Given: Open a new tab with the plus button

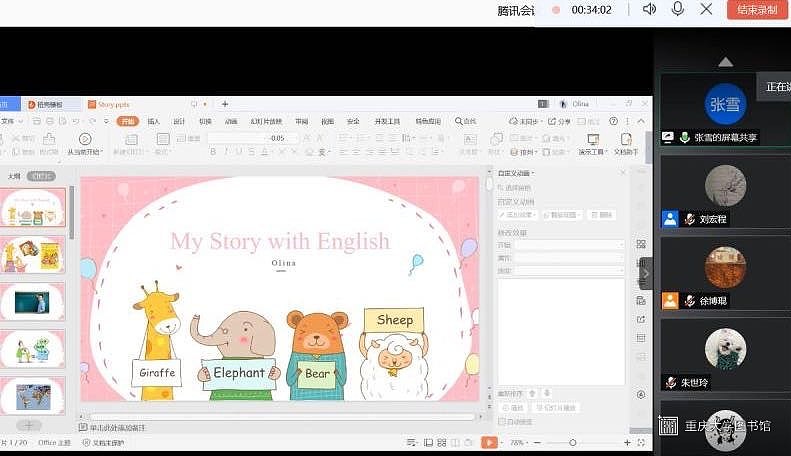Looking at the screenshot, I should click(x=225, y=104).
